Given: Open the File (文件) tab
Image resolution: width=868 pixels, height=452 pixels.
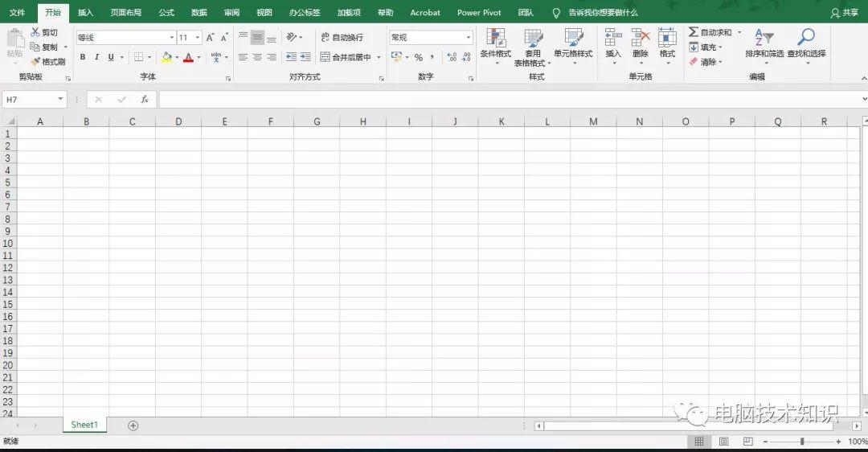Looking at the screenshot, I should pyautogui.click(x=17, y=12).
